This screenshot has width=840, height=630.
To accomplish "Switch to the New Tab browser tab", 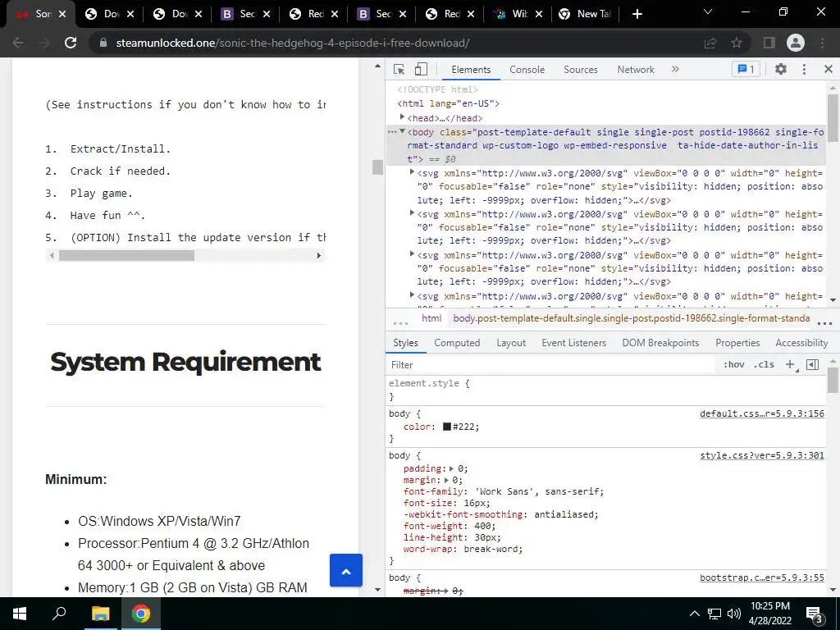I will (586, 14).
